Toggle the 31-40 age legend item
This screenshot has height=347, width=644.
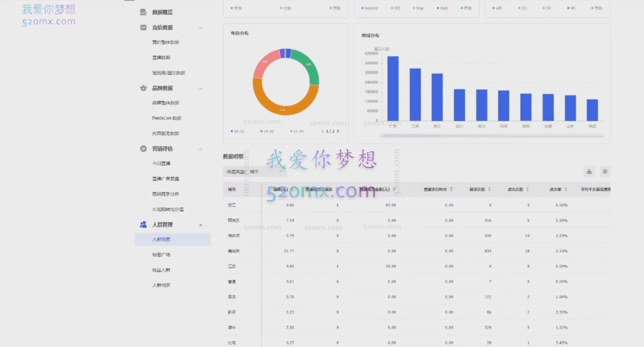coord(297,131)
